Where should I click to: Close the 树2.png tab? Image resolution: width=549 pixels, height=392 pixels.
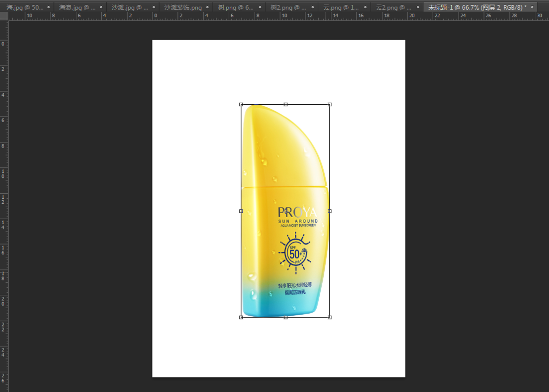click(x=313, y=7)
